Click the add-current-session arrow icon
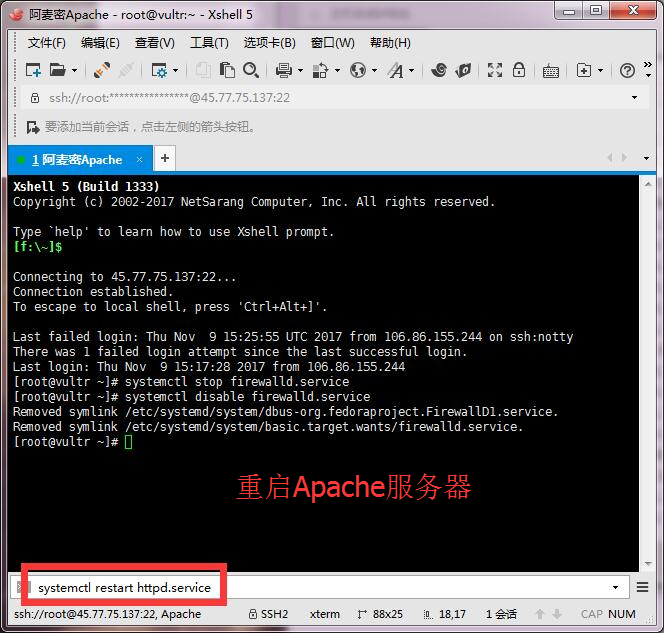This screenshot has width=664, height=633. 33,127
